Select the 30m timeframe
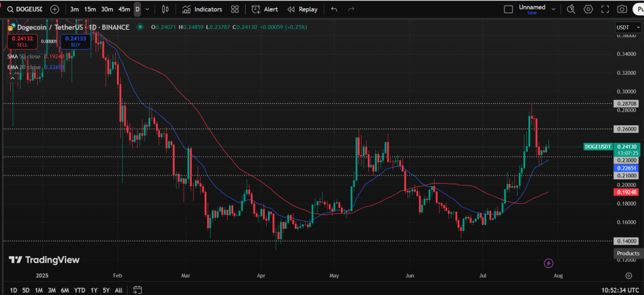Screen dimensions: 644x295 click(107, 9)
